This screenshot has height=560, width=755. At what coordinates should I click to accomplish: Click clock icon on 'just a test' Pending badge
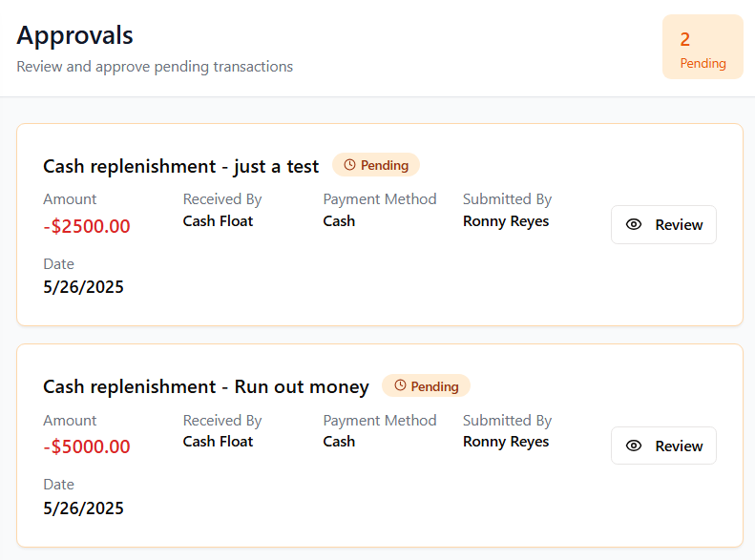349,165
